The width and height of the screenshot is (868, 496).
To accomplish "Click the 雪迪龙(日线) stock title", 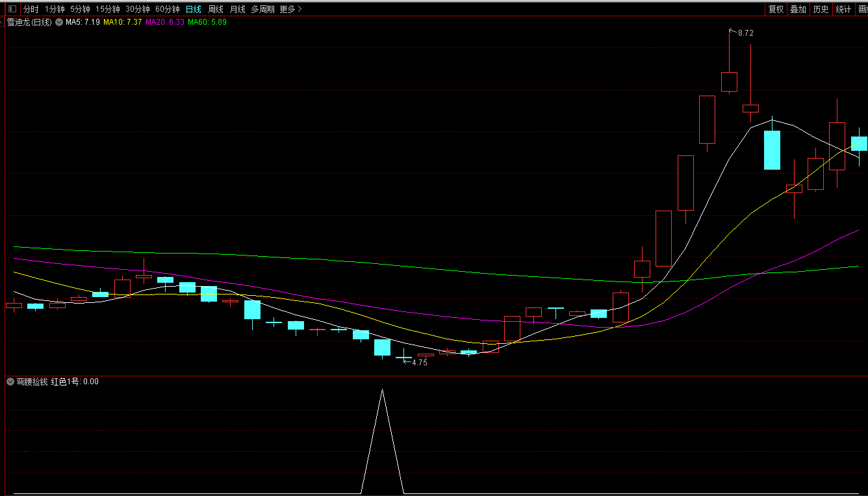I will tap(29, 22).
